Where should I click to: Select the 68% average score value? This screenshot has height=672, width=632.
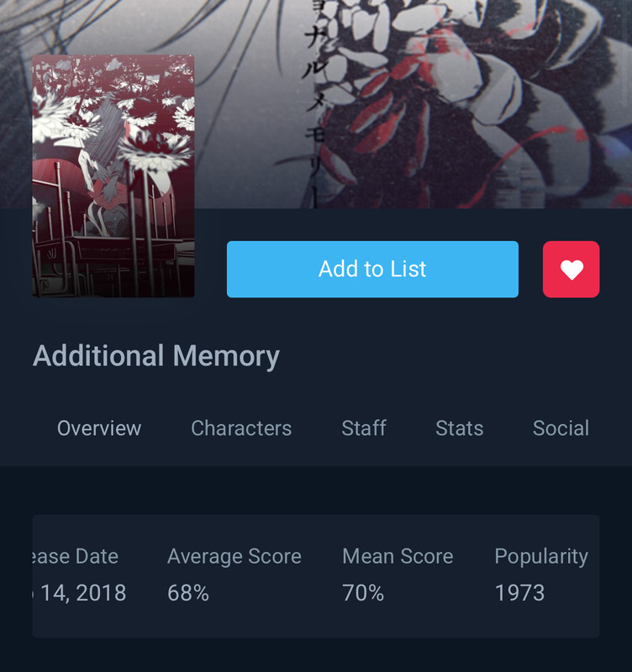pos(188,593)
